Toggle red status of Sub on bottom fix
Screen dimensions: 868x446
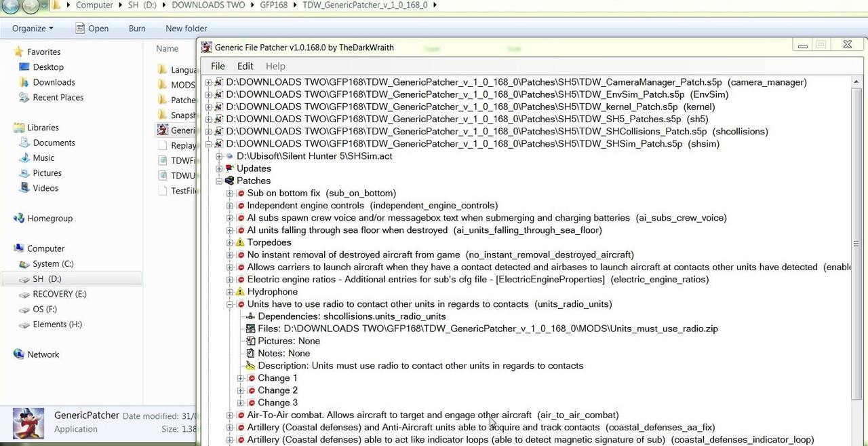tap(240, 193)
